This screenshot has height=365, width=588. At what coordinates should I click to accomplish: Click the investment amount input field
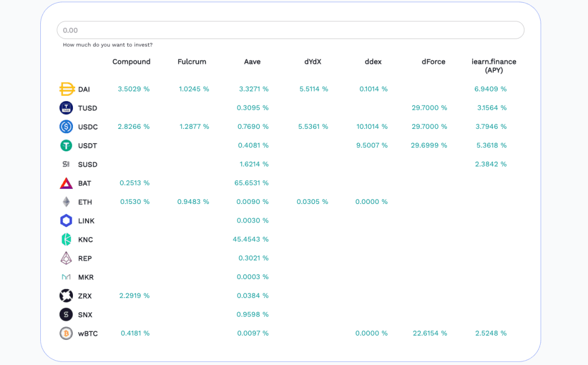(x=290, y=30)
